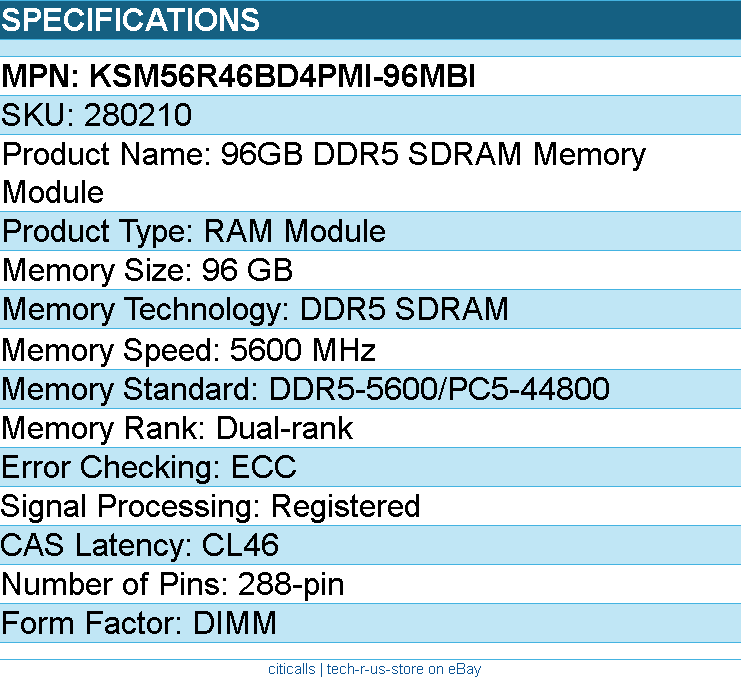Image resolution: width=741 pixels, height=684 pixels.
Task: Select the Error Checking ECC row
Action: coord(149,467)
